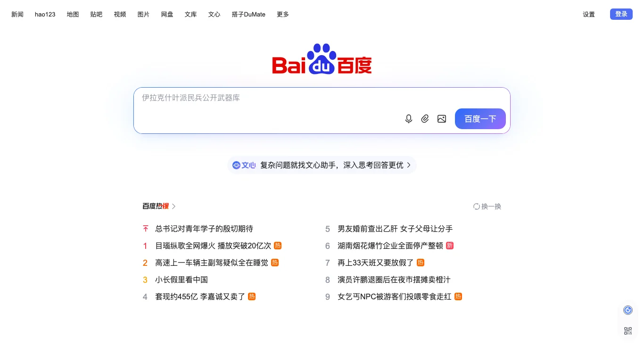The height and width of the screenshot is (362, 644).
Task: Open hot search 再上33天班又要放假了
Action: pos(376,263)
